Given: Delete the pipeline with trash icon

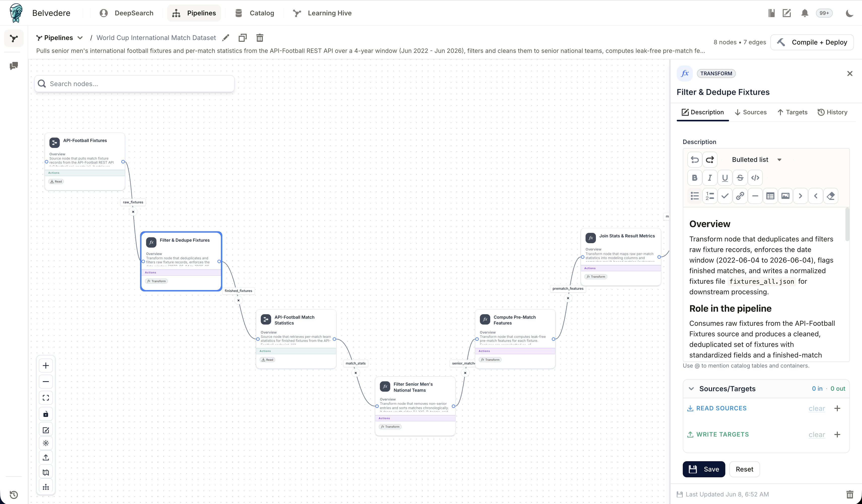Looking at the screenshot, I should pos(260,38).
